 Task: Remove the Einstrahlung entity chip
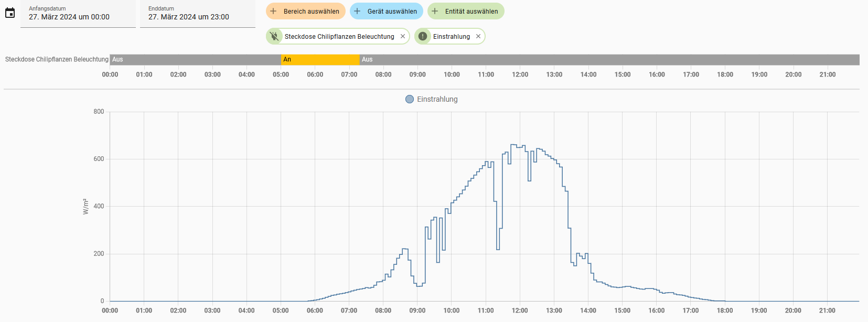click(478, 36)
